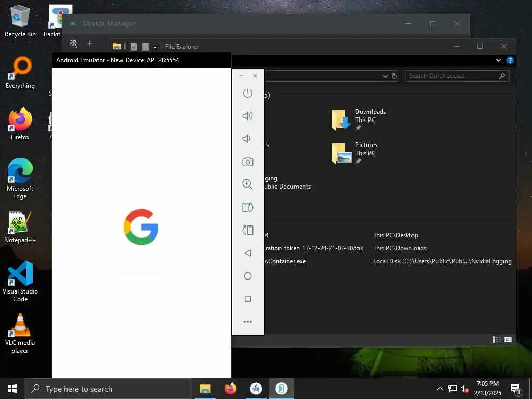532x399 pixels.
Task: Open Android Studio from the taskbar
Action: pyautogui.click(x=256, y=389)
